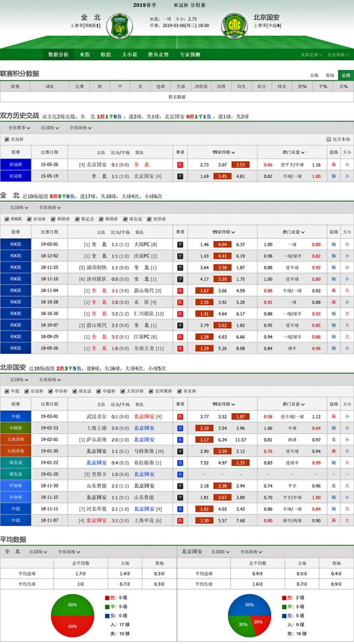
Task: Open 北京单场 dropdown link in nav bar
Action: coord(338,55)
